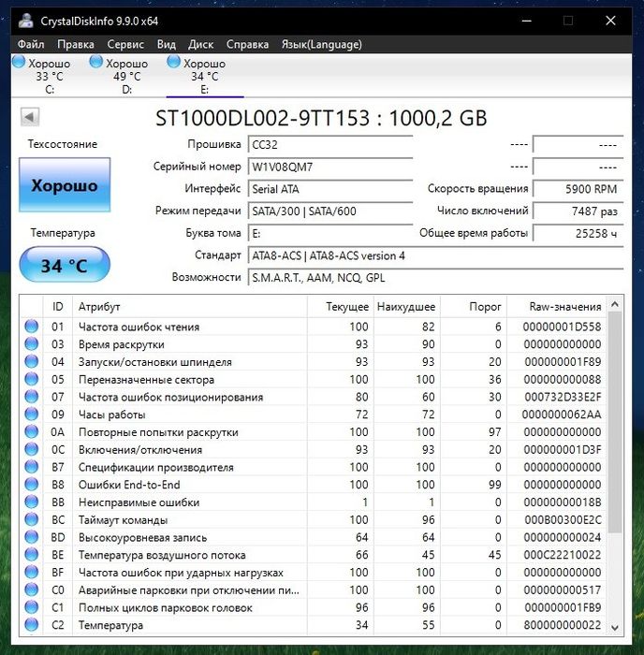The height and width of the screenshot is (655, 644).
Task: Click raw value 000732D33E2F
Action: point(563,397)
